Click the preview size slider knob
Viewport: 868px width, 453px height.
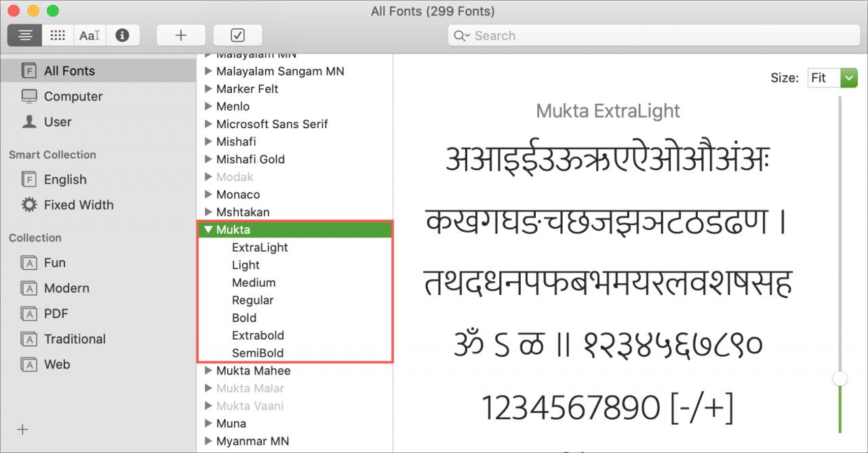click(x=840, y=378)
